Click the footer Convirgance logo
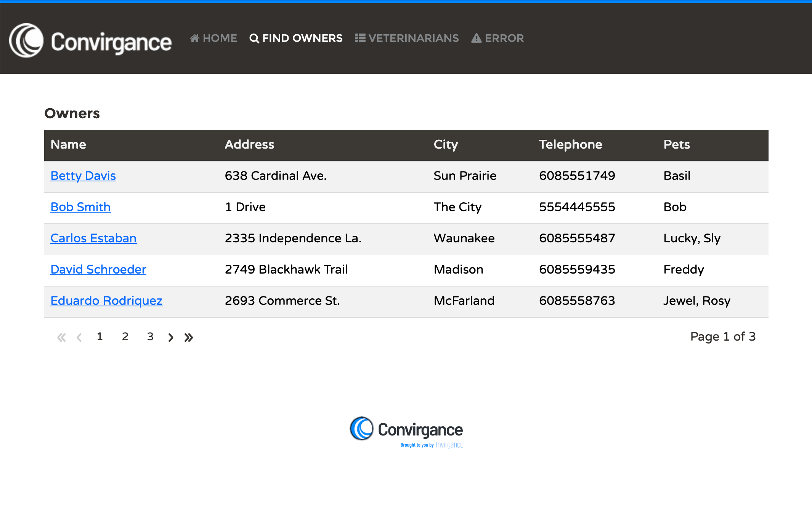The image size is (812, 506). click(x=406, y=429)
